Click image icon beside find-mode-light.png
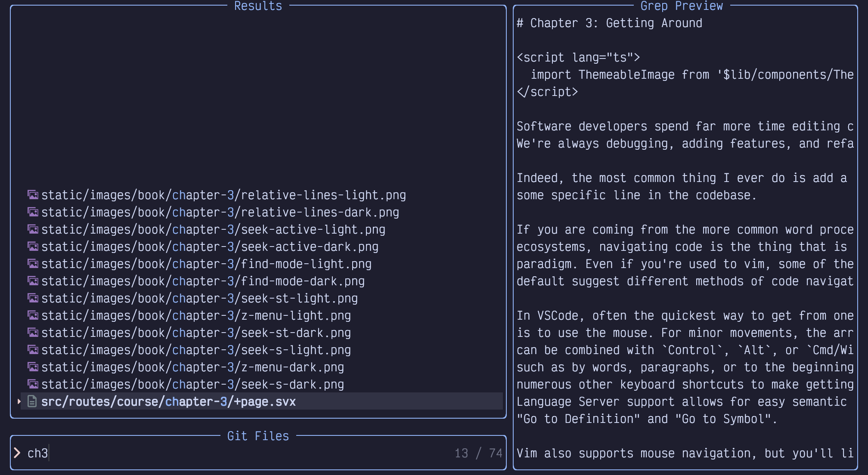 33,264
